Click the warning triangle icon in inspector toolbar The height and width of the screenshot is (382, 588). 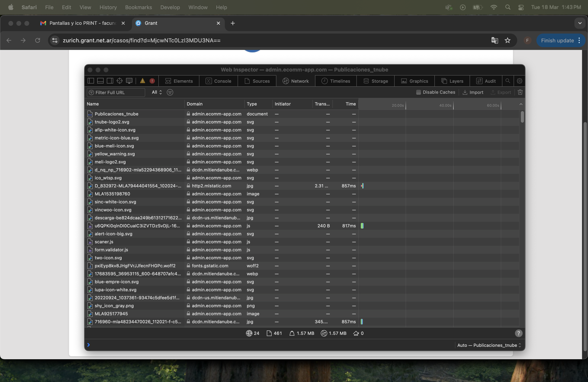click(143, 81)
